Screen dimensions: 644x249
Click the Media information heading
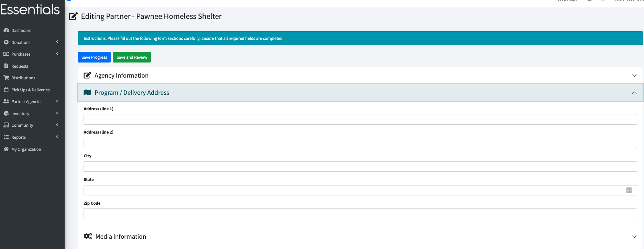pos(121,237)
